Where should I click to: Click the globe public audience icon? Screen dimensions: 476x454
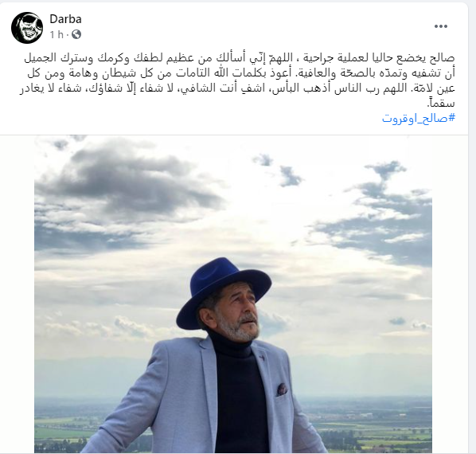76,34
